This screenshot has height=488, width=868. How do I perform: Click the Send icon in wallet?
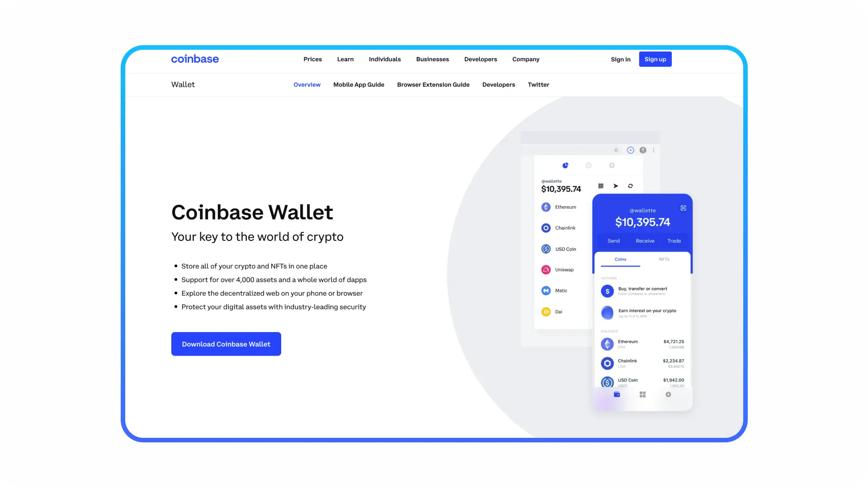click(x=613, y=241)
